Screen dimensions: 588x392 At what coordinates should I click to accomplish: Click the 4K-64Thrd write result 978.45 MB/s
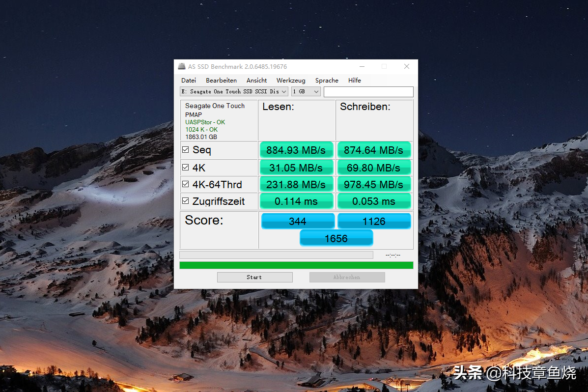[374, 184]
